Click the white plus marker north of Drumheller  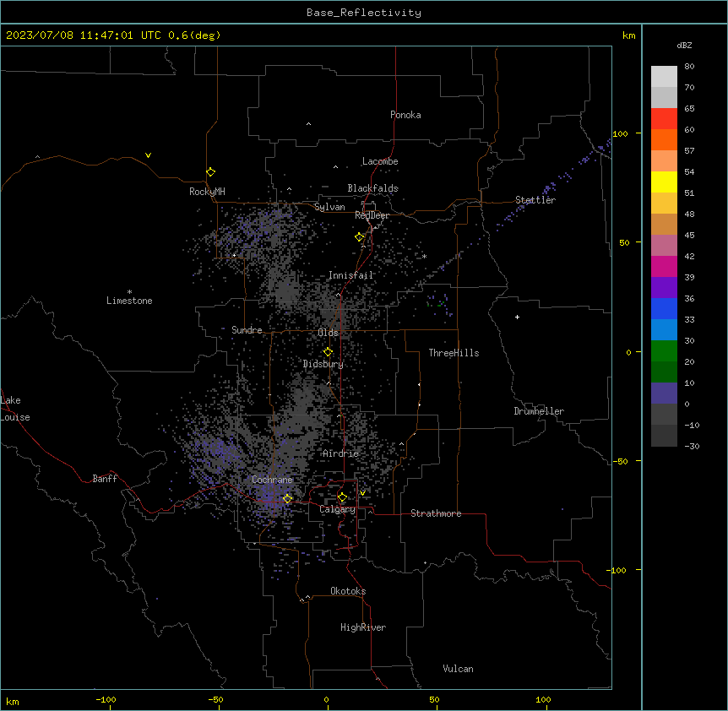click(x=517, y=317)
